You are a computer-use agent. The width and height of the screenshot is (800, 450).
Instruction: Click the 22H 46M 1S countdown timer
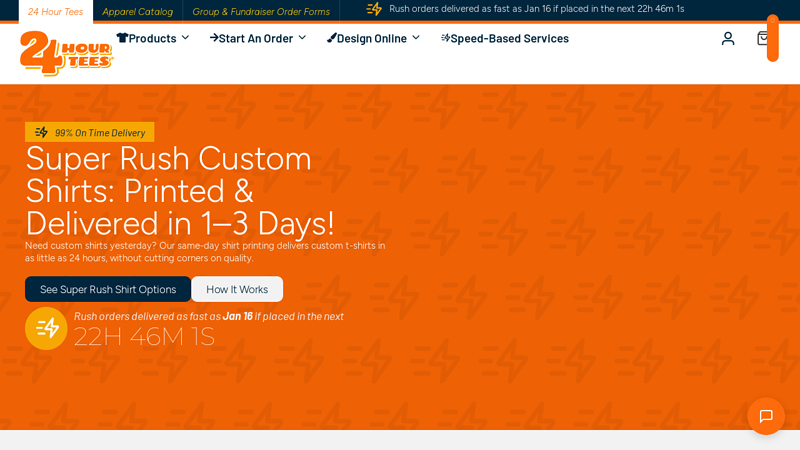point(144,337)
